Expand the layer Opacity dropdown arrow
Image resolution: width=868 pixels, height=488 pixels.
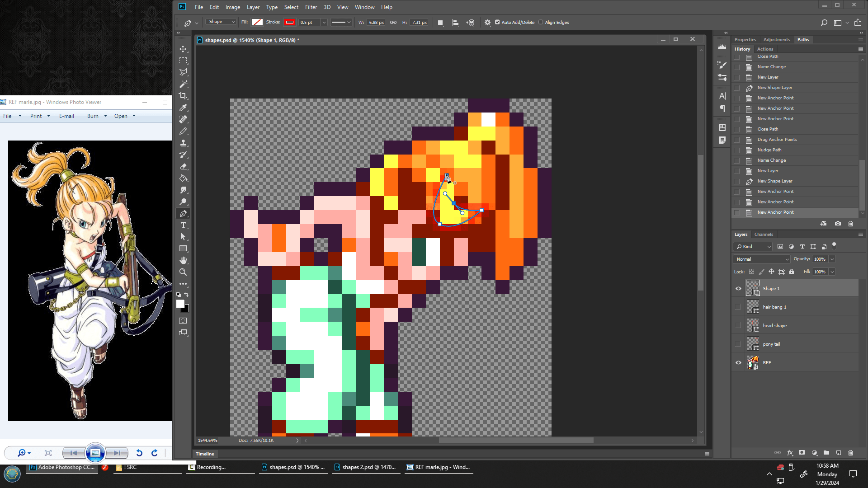click(832, 259)
